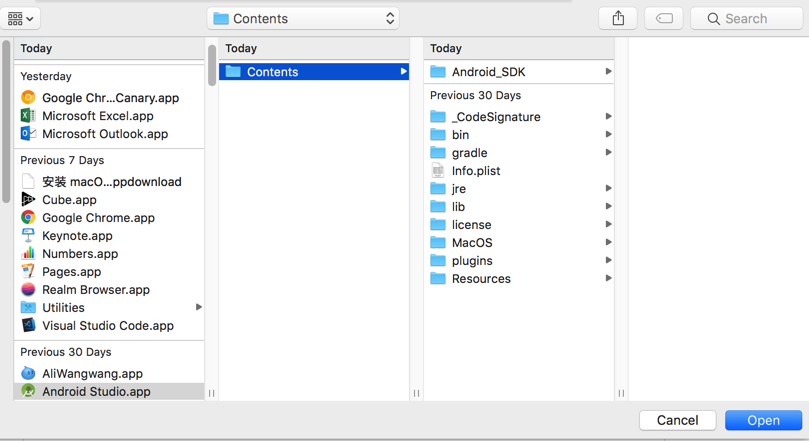Select the plugins folder
The image size is (809, 441).
coord(472,261)
